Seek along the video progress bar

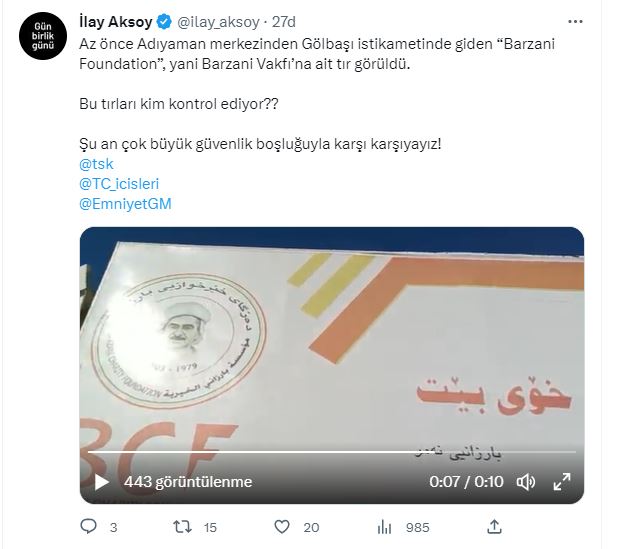point(331,452)
